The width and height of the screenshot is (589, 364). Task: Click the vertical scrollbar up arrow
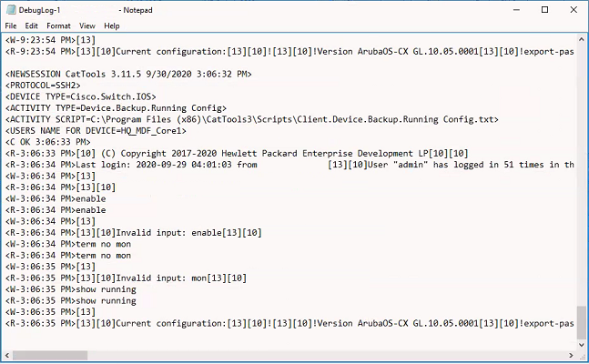[x=581, y=39]
